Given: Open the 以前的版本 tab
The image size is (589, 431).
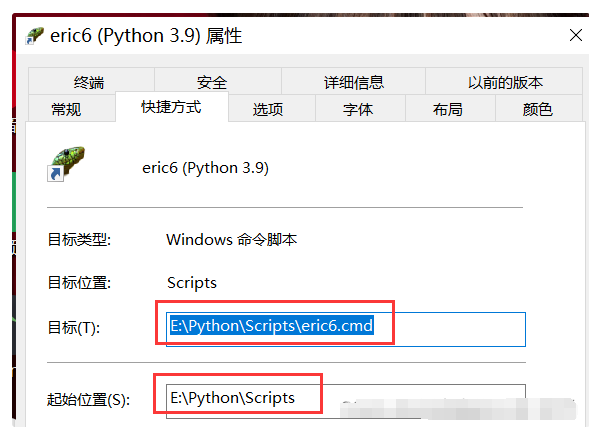Looking at the screenshot, I should [504, 82].
